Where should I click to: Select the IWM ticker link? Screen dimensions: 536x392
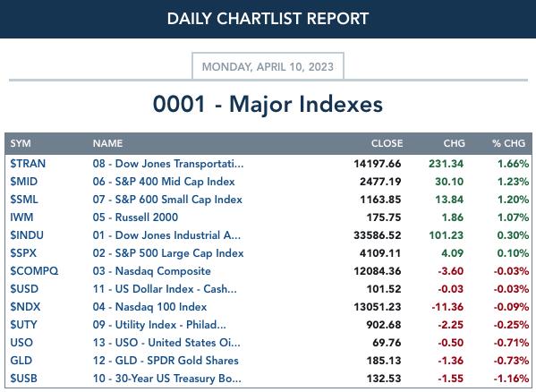point(21,217)
